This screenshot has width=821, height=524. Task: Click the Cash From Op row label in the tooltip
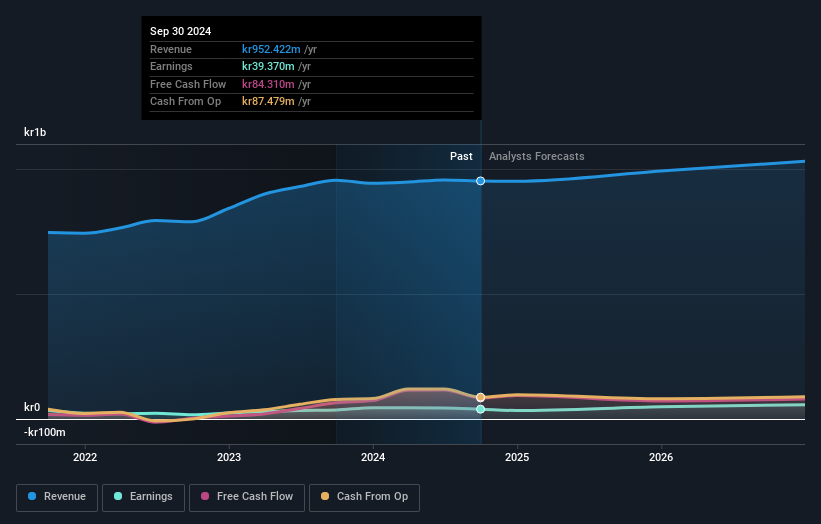[x=185, y=102]
